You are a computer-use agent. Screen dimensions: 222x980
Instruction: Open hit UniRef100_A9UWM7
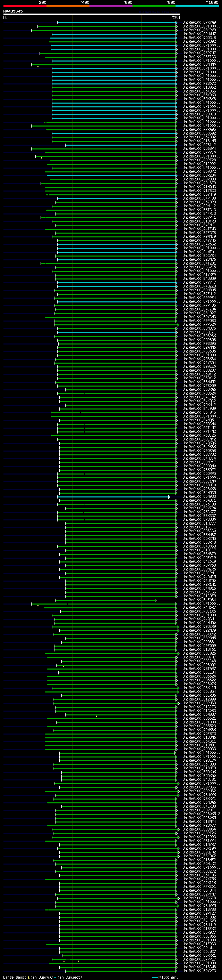(x=199, y=34)
